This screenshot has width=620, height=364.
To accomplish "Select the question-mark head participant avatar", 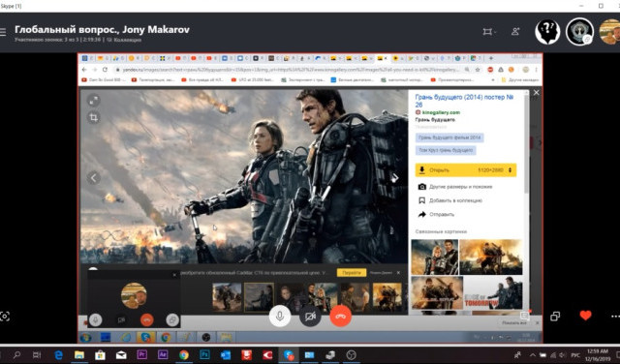I will click(x=547, y=32).
